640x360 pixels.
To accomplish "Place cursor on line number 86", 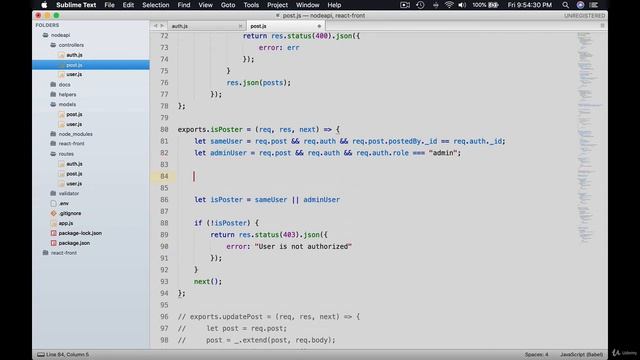I will pos(164,200).
